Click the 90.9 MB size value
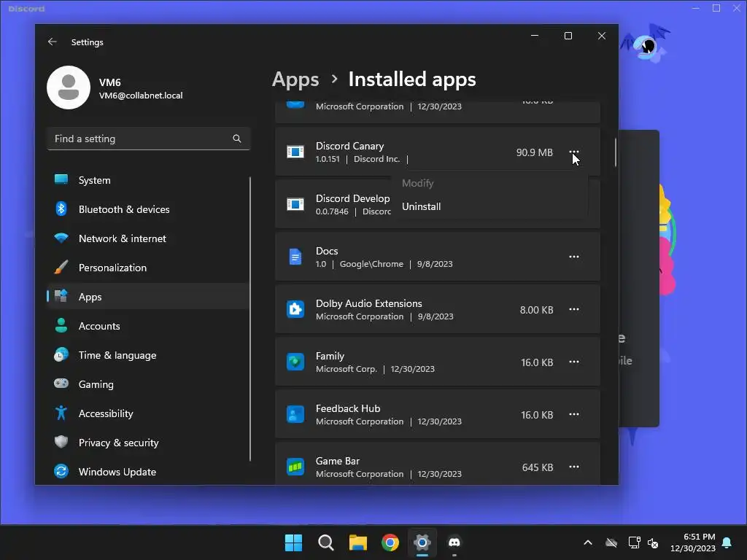This screenshot has height=560, width=747. (535, 152)
